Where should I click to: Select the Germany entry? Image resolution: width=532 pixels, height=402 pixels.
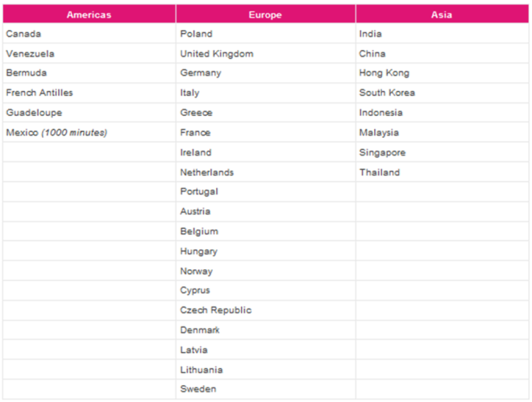[x=201, y=73]
